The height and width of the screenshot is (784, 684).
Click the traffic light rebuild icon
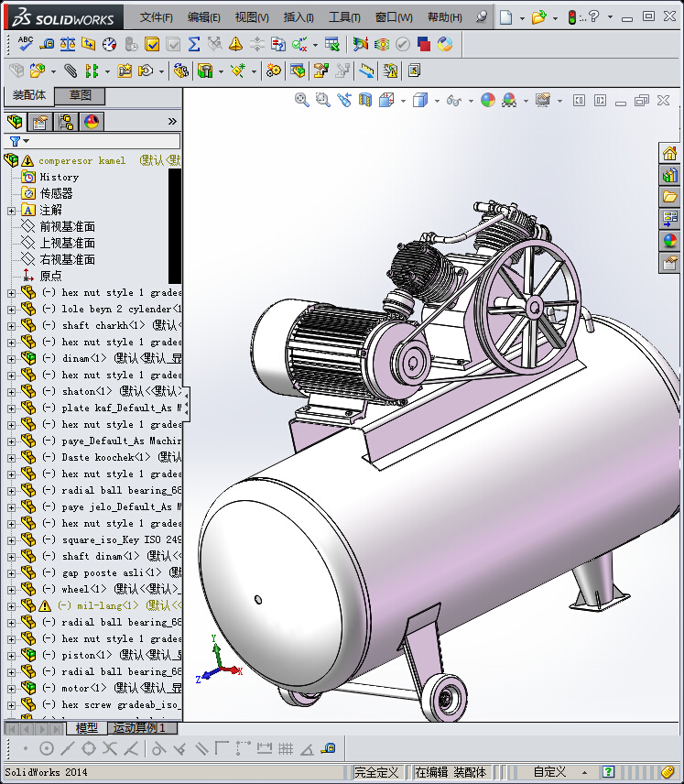coord(573,17)
